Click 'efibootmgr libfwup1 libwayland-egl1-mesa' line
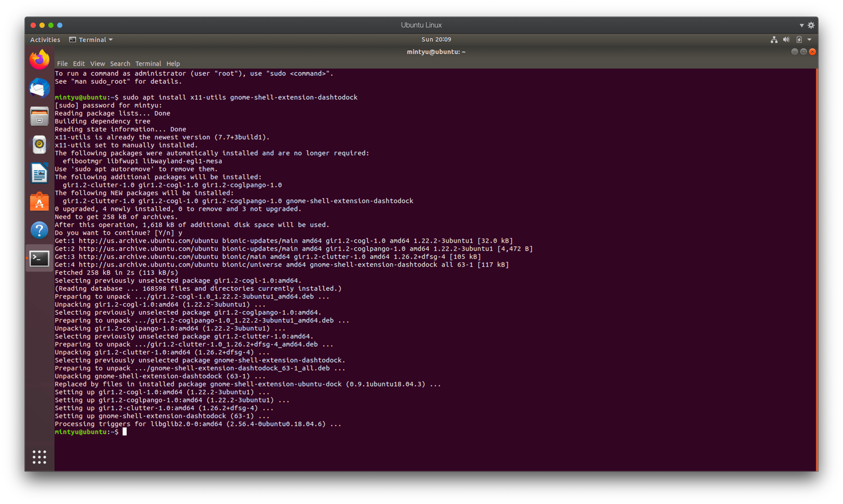The height and width of the screenshot is (504, 843). pyautogui.click(x=142, y=161)
